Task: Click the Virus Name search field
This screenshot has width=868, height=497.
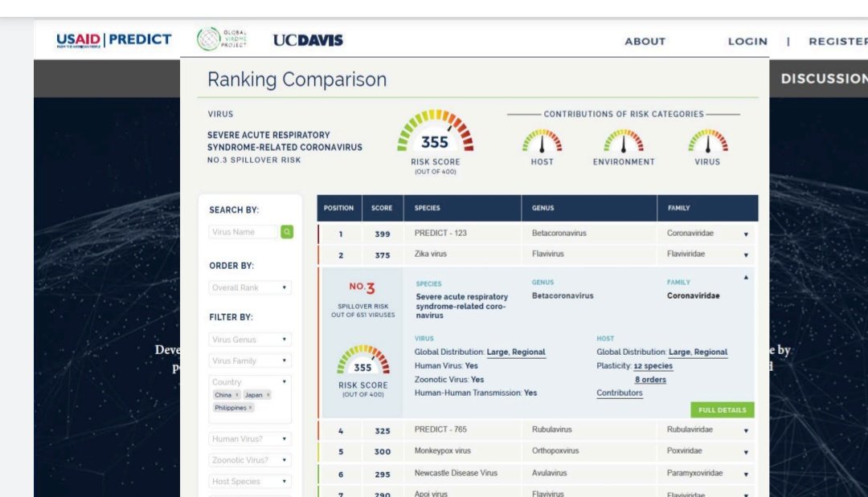Action: (x=244, y=232)
